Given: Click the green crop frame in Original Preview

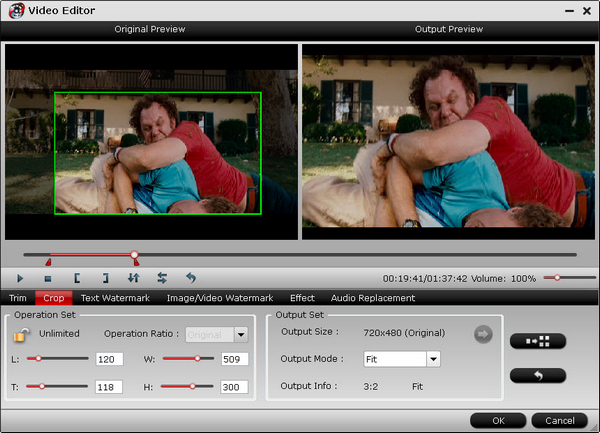Looking at the screenshot, I should (158, 153).
